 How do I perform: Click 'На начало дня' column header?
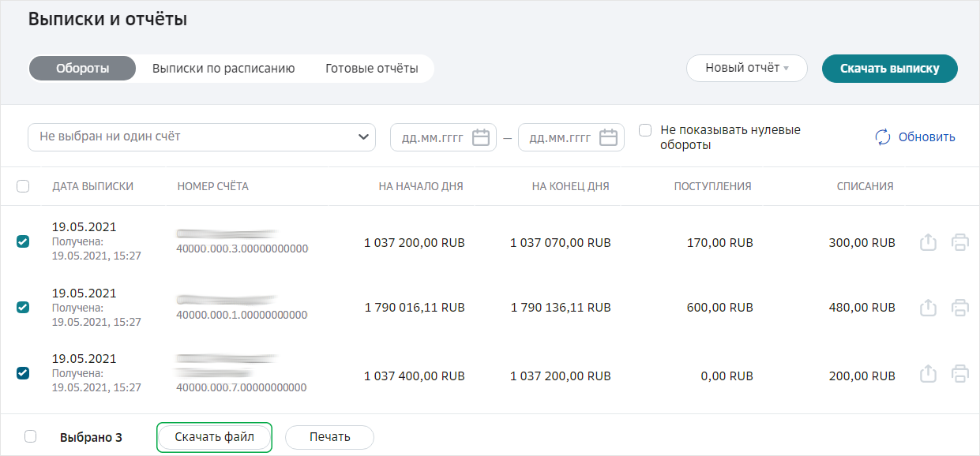(421, 187)
